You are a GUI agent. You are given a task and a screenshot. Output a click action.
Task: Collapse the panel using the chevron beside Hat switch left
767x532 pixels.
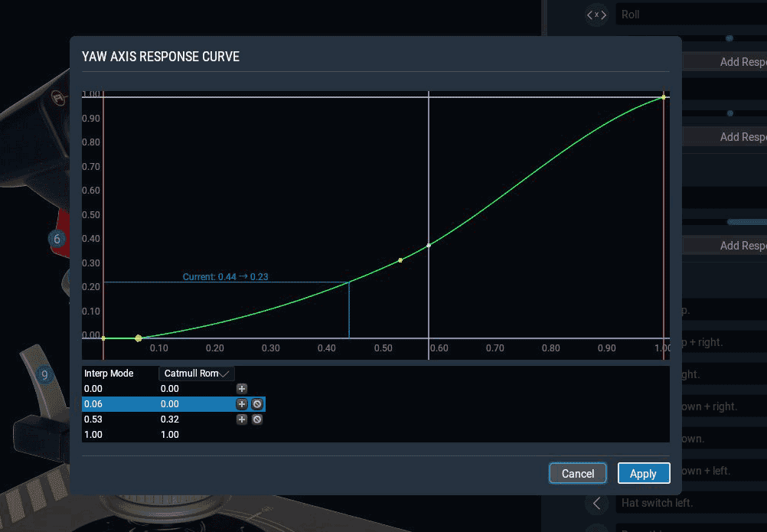[596, 503]
